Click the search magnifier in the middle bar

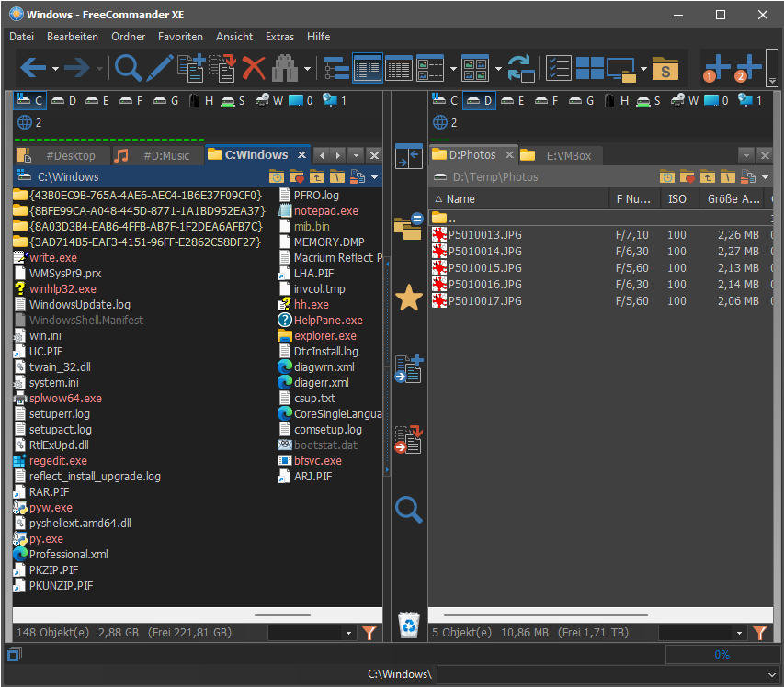409,510
